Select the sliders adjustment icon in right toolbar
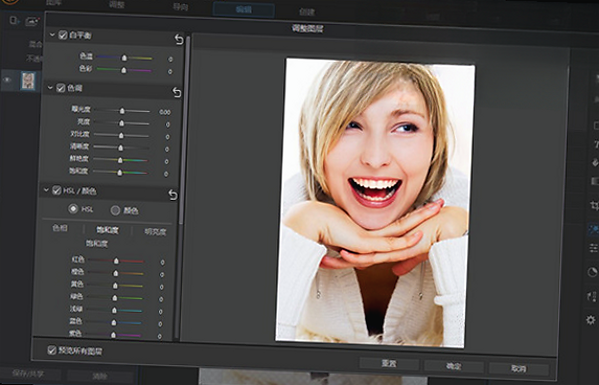 tap(593, 248)
